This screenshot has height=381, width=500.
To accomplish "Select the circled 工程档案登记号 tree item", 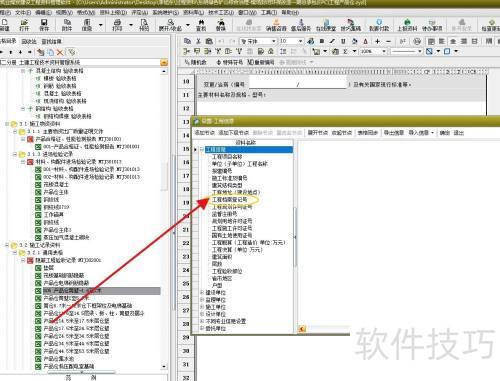I will [x=230, y=199].
